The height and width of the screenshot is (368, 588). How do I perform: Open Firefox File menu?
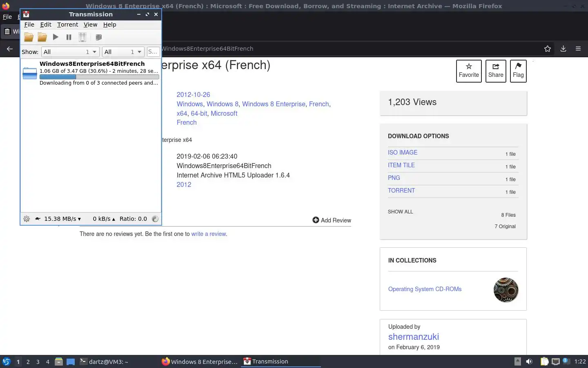click(x=7, y=17)
